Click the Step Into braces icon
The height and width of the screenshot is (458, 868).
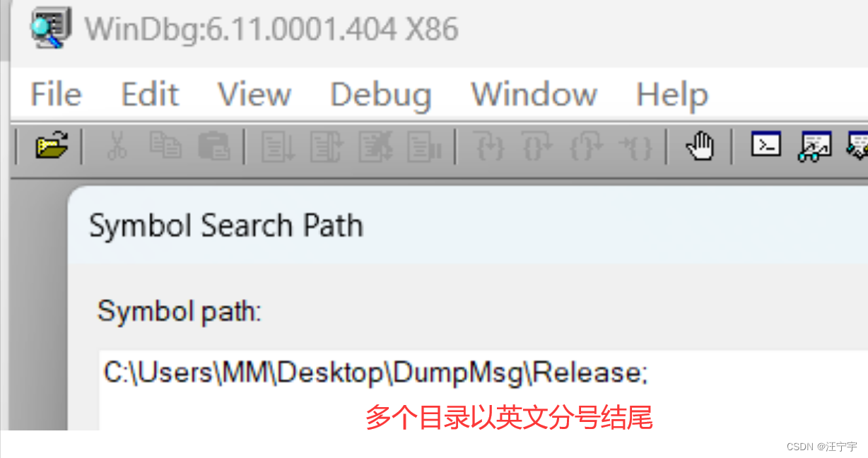(489, 146)
